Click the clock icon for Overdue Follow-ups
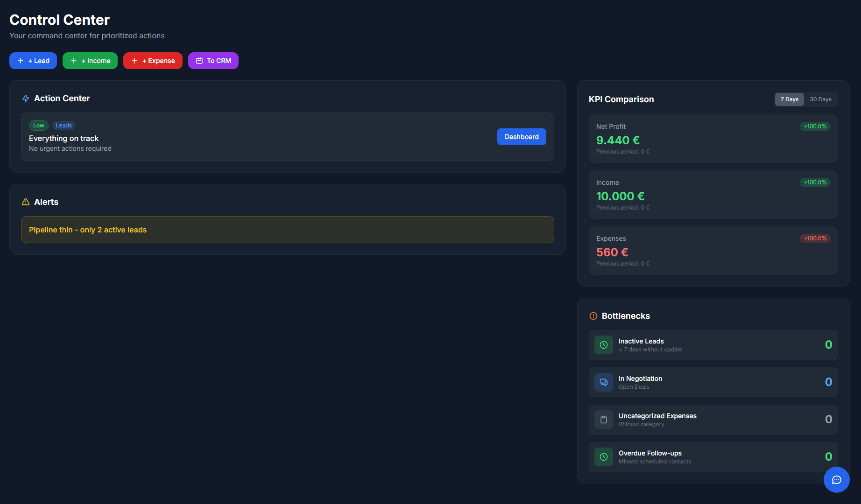Image resolution: width=861 pixels, height=504 pixels. click(603, 457)
